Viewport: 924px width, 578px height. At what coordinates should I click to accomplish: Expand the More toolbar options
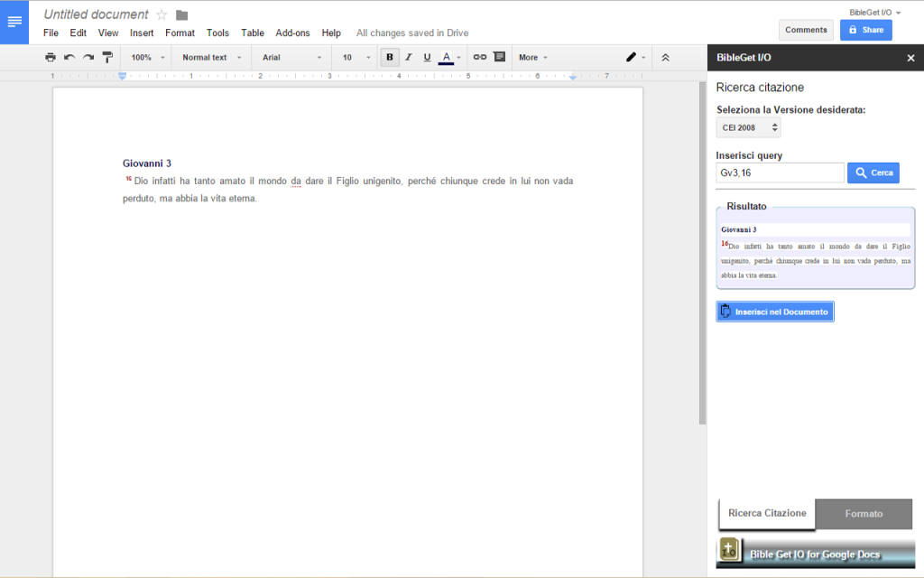tap(532, 57)
